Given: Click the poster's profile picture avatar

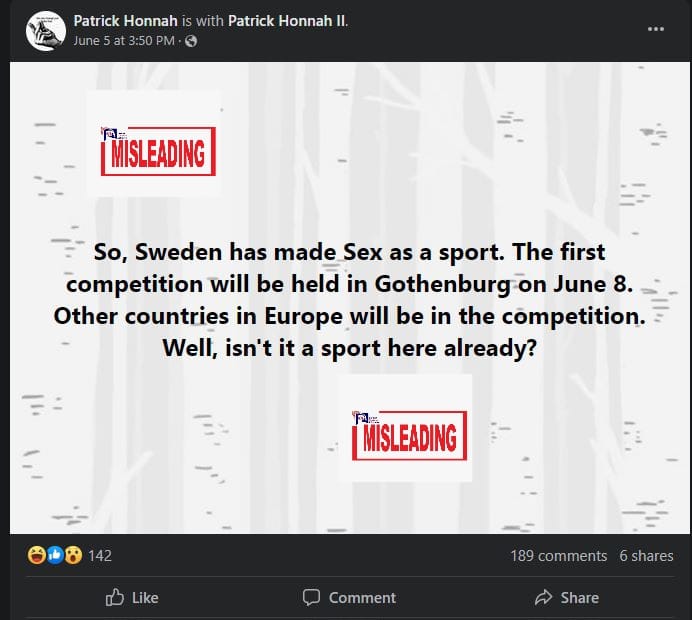Looking at the screenshot, I should click(40, 30).
